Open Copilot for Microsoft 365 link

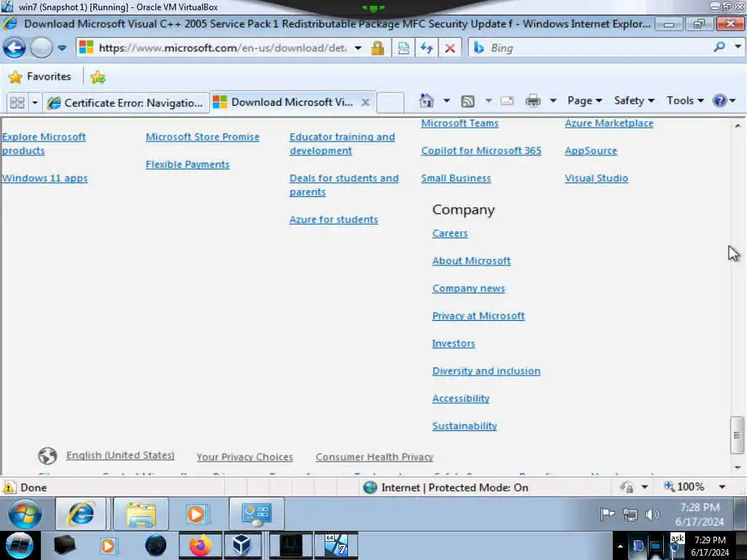click(481, 151)
